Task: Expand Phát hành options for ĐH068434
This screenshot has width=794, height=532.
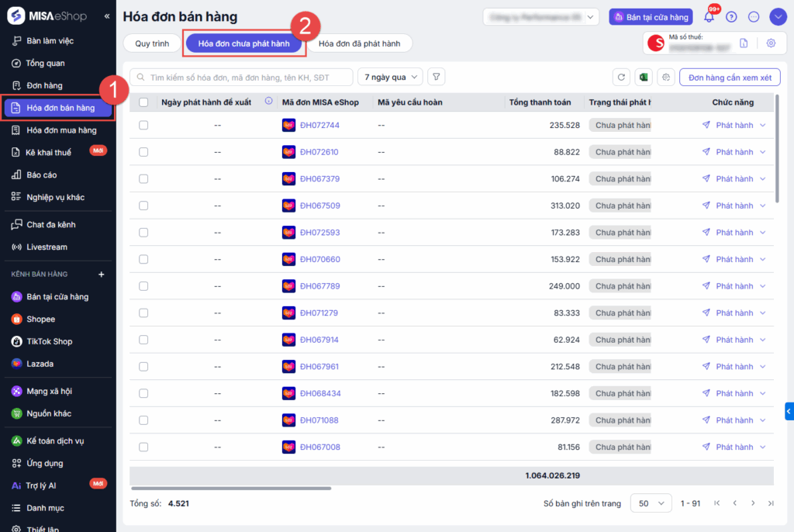Action: click(x=763, y=394)
